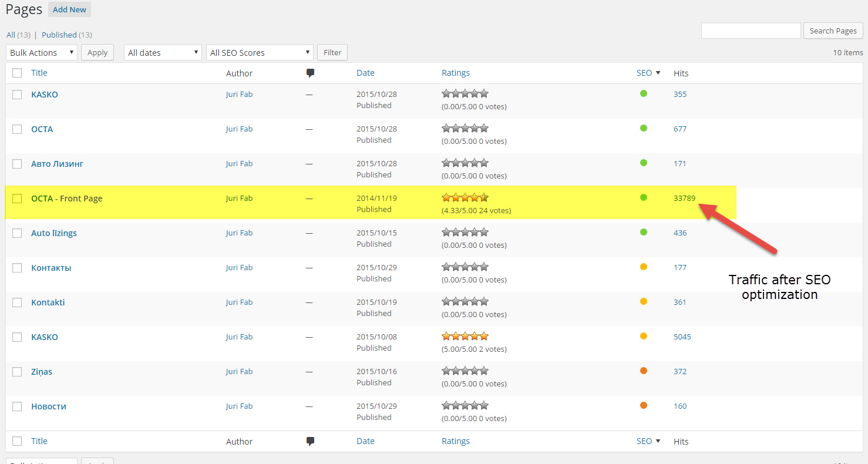Image resolution: width=868 pixels, height=464 pixels.
Task: Click the SEO sort arrow in header
Action: tap(658, 73)
